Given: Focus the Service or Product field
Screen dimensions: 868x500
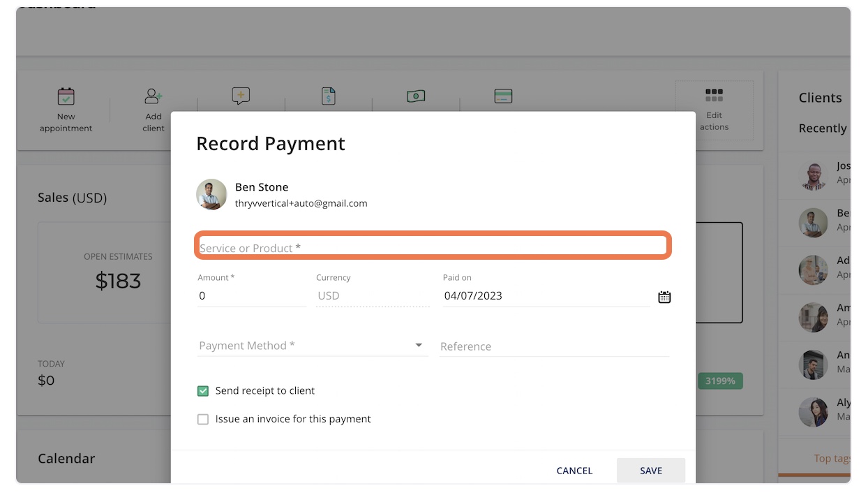Looking at the screenshot, I should pos(433,247).
